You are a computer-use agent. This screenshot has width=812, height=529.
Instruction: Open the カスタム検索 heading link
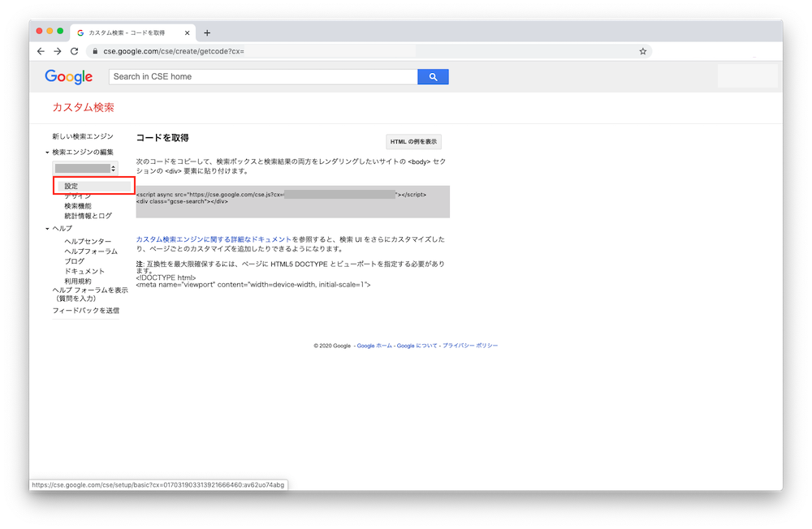click(x=83, y=107)
